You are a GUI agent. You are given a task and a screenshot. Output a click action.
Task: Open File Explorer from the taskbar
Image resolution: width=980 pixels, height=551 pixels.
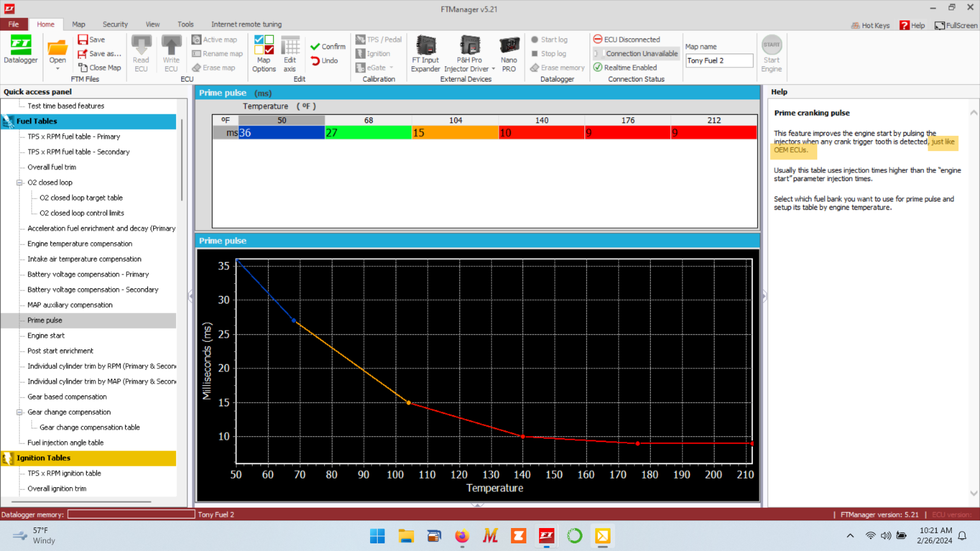click(x=406, y=536)
